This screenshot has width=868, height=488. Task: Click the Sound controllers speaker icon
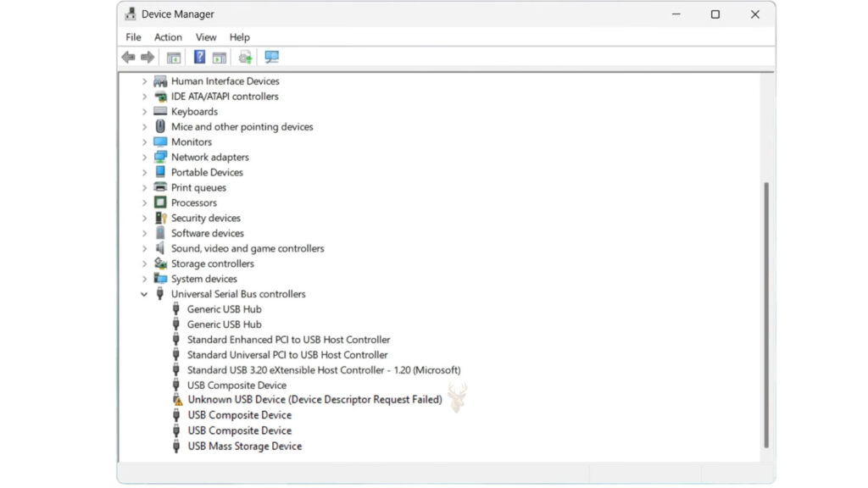[x=160, y=248]
